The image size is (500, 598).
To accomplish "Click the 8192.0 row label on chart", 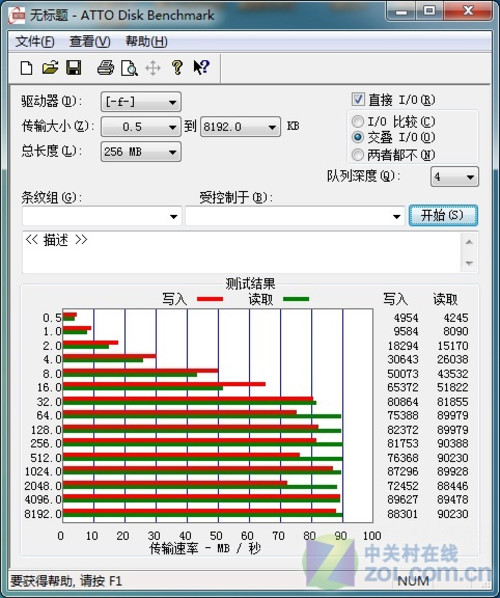I will [43, 514].
